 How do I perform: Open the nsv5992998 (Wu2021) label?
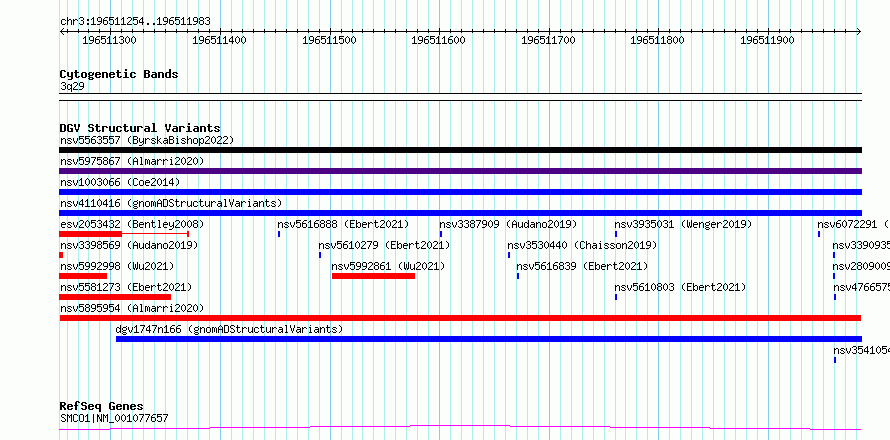point(117,266)
